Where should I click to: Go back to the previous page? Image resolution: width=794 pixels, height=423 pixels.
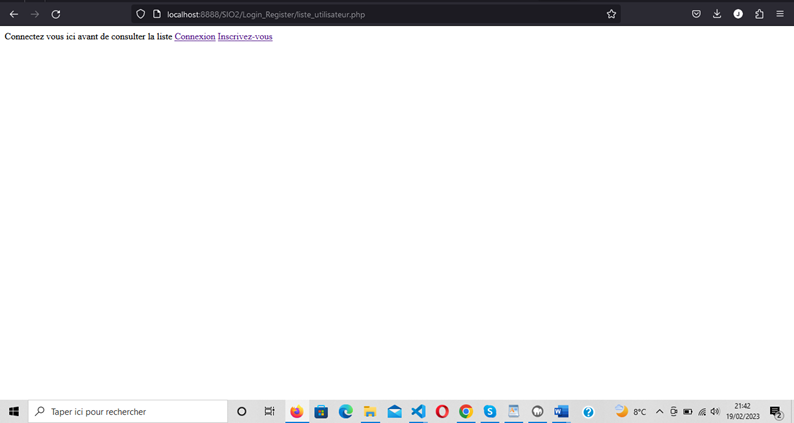14,14
